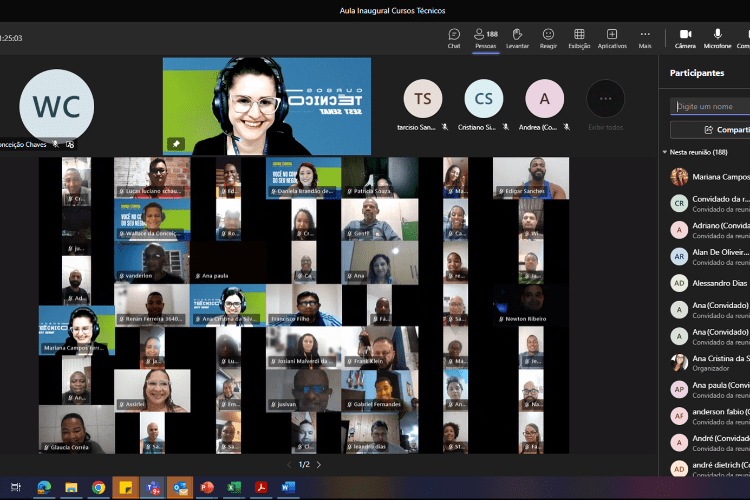Screen dimensions: 750x500
Task: Click the pin icon on presenter video
Action: click(x=176, y=144)
